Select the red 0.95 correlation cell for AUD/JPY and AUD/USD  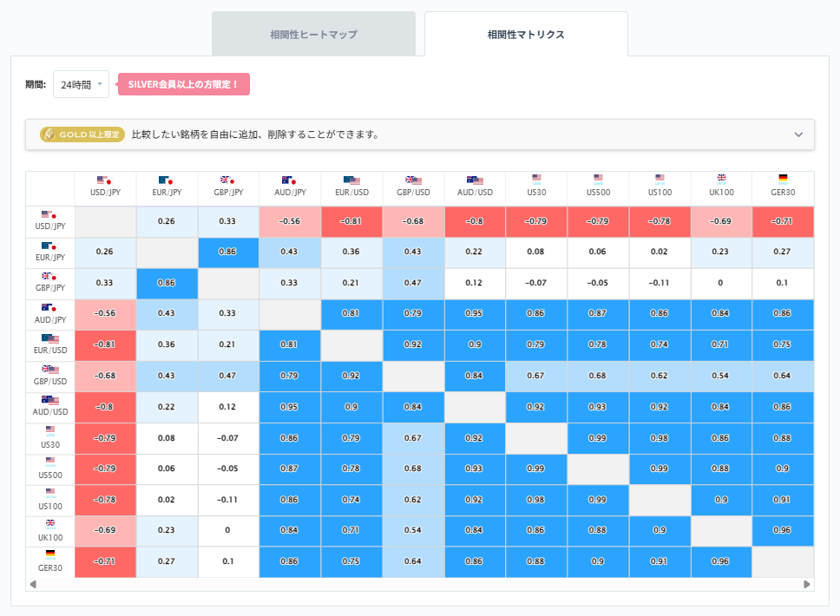coord(475,315)
